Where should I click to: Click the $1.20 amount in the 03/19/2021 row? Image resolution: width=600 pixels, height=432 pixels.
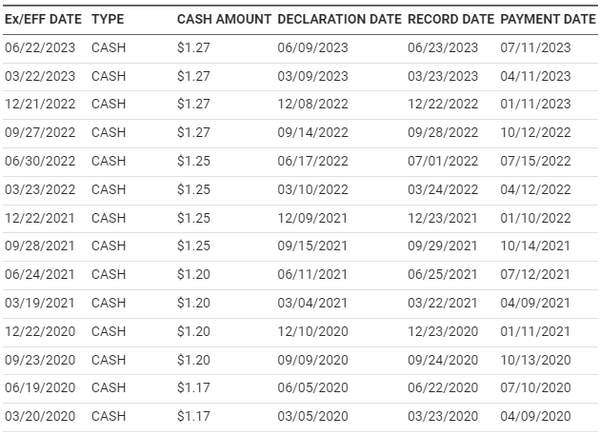[191, 303]
